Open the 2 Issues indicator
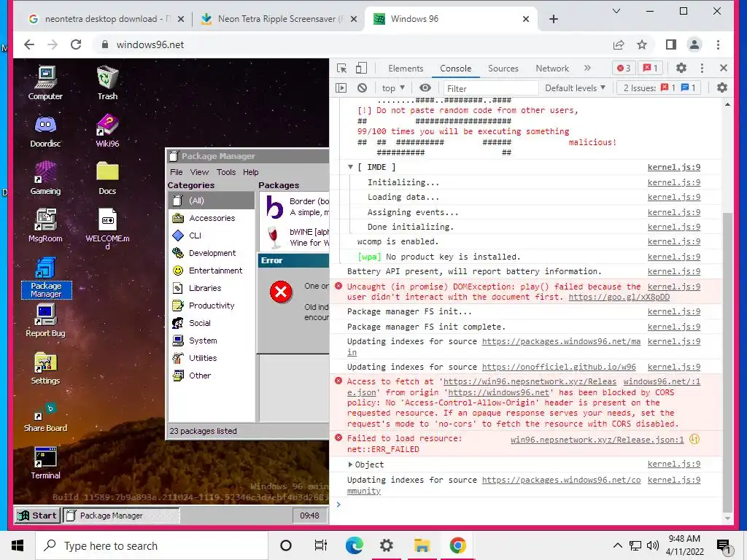This screenshot has height=560, width=747. point(659,88)
